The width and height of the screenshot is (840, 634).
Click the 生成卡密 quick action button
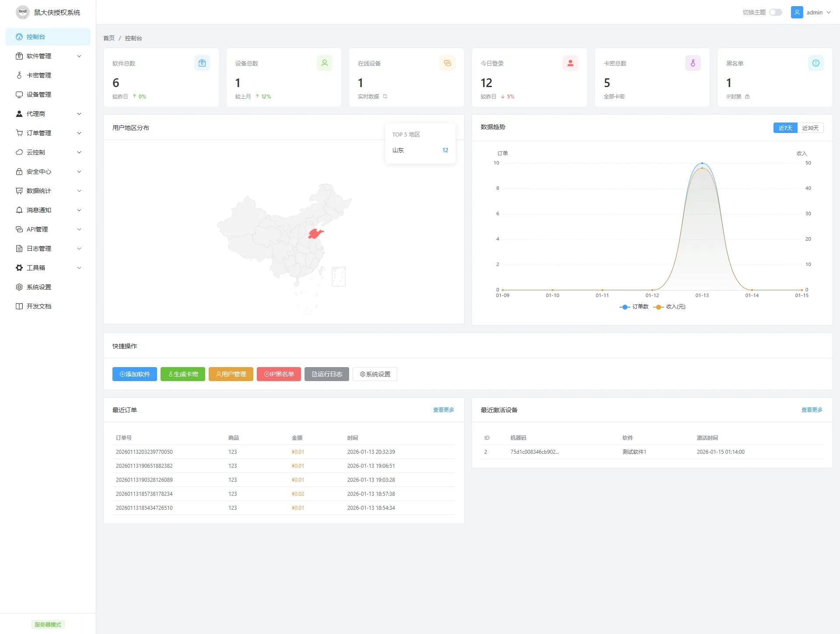[182, 374]
